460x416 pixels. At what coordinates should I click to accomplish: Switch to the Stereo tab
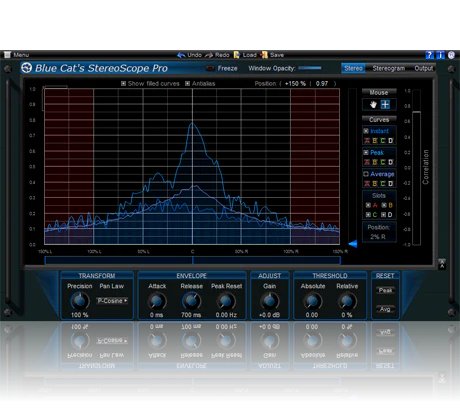point(353,68)
